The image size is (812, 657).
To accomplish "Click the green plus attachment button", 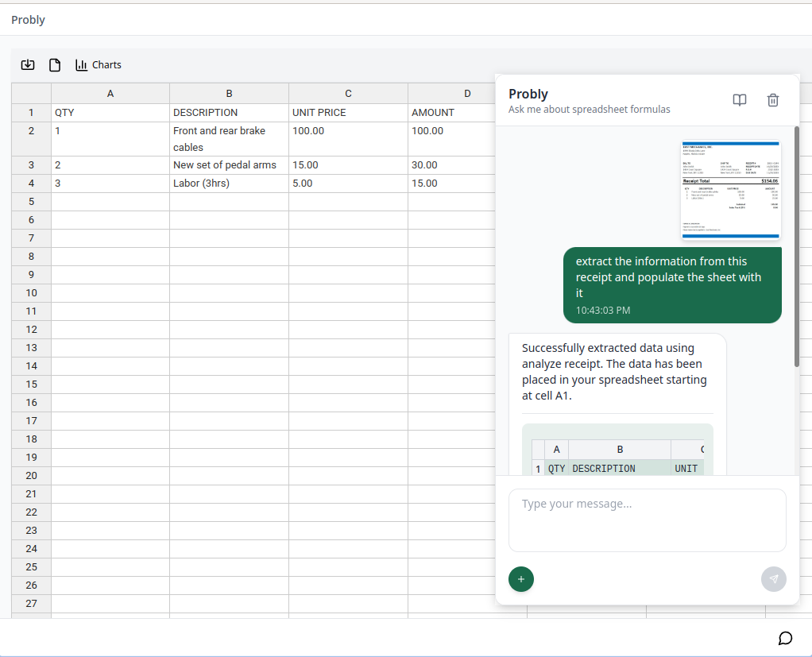I will click(521, 579).
